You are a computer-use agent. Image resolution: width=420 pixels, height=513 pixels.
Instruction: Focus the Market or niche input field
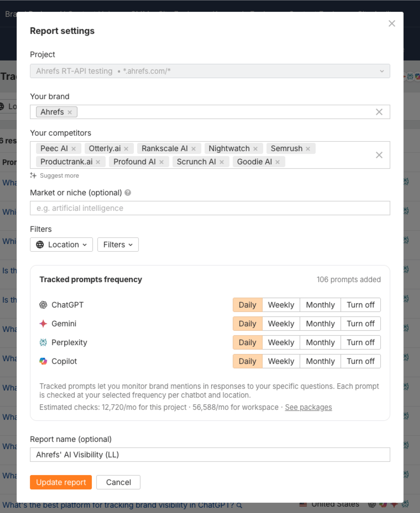point(210,208)
